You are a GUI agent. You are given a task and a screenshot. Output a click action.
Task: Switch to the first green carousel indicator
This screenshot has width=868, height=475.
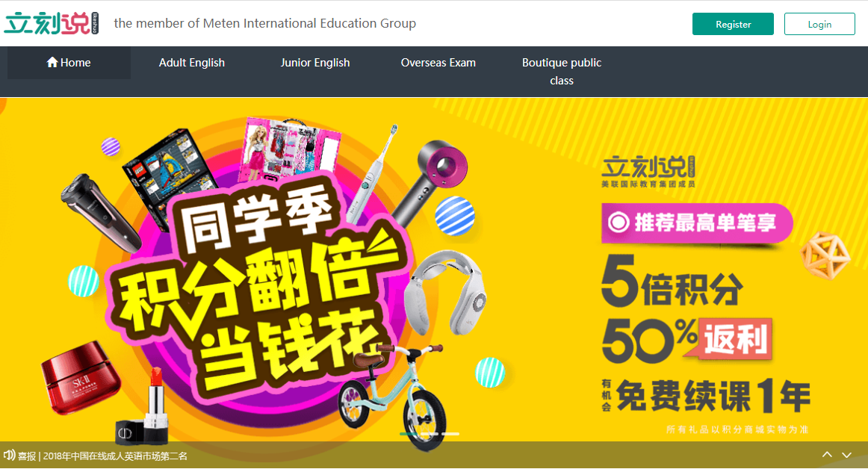[408, 433]
